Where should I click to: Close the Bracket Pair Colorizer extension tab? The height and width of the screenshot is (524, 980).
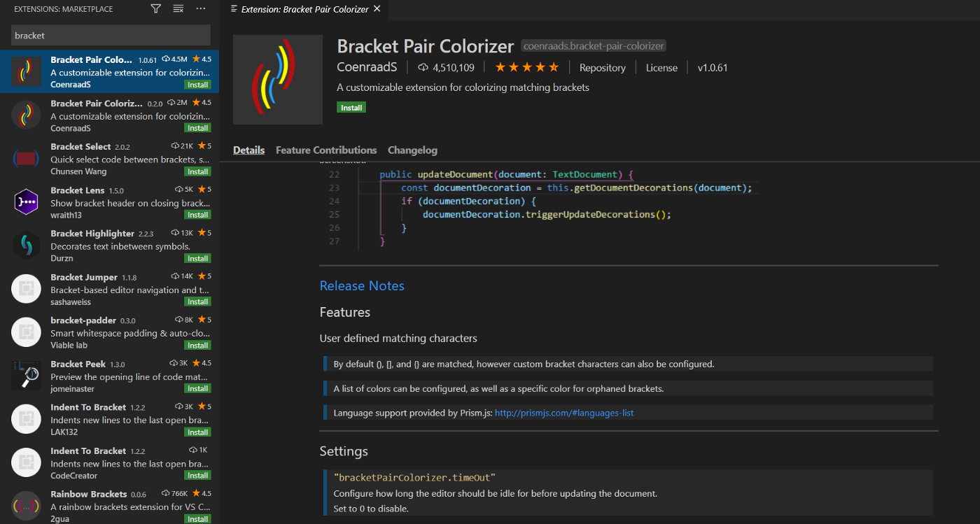[x=377, y=9]
